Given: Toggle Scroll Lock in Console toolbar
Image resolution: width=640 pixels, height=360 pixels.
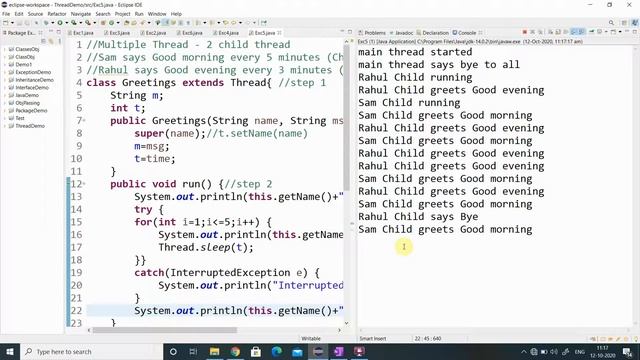Looking at the screenshot, I should point(558,32).
